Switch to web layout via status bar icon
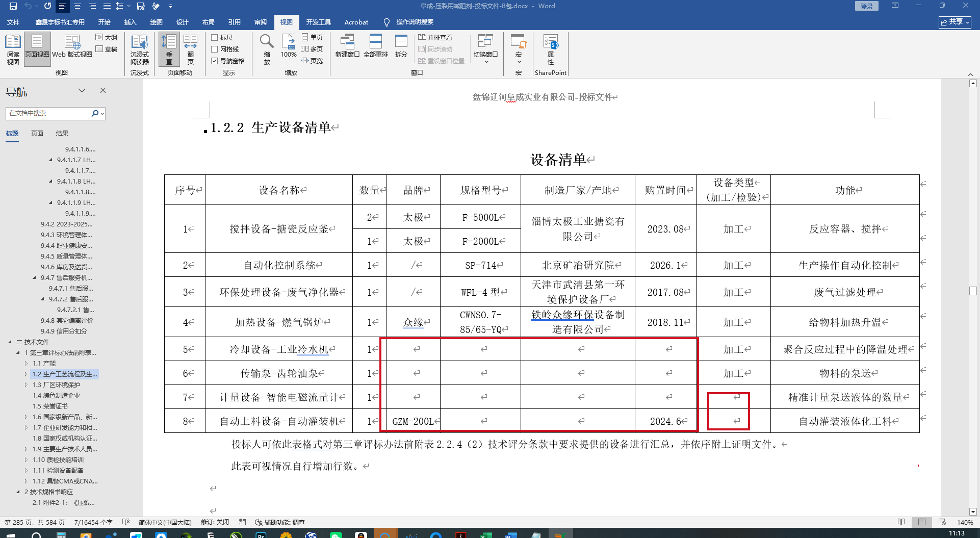 point(942,522)
